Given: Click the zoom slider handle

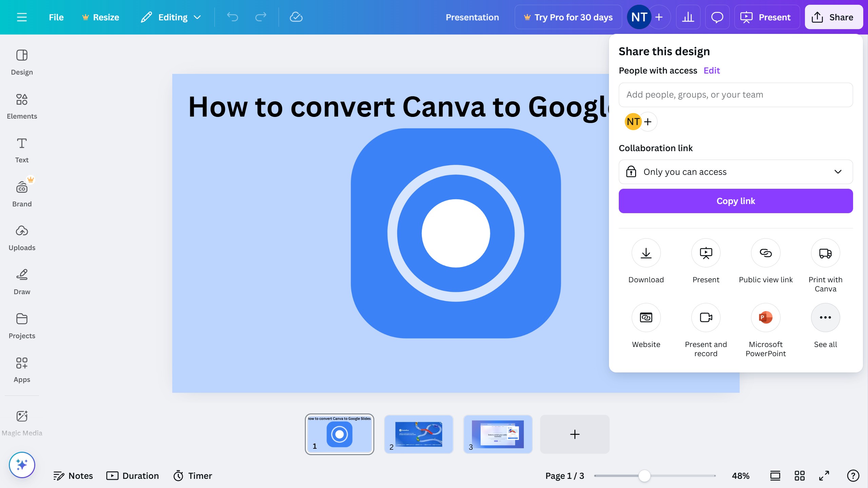Looking at the screenshot, I should (644, 476).
